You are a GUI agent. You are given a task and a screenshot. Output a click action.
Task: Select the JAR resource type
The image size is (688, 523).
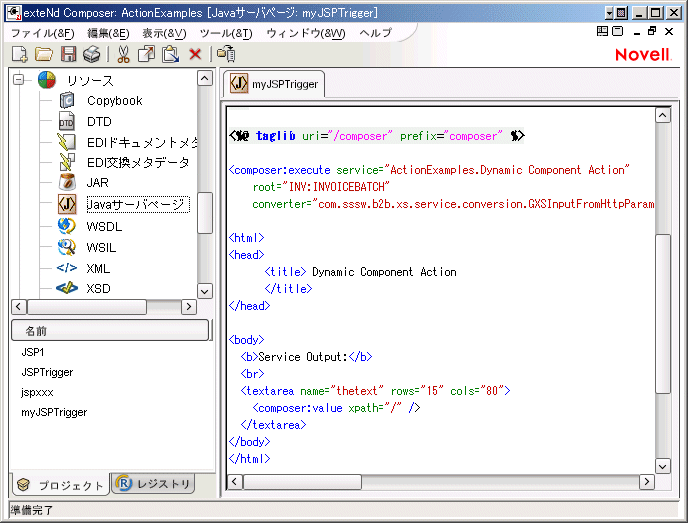[97, 183]
